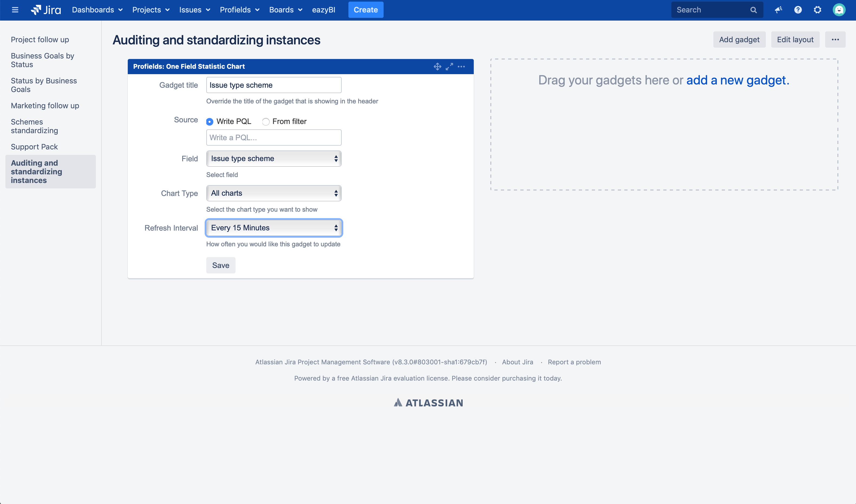Image resolution: width=856 pixels, height=504 pixels.
Task: Click the eazyBI tab in navigation
Action: click(324, 9)
